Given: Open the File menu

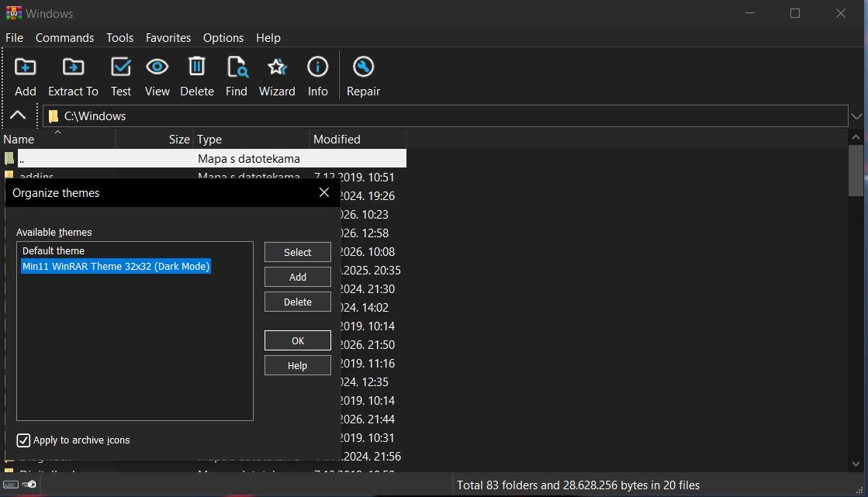Looking at the screenshot, I should (15, 38).
